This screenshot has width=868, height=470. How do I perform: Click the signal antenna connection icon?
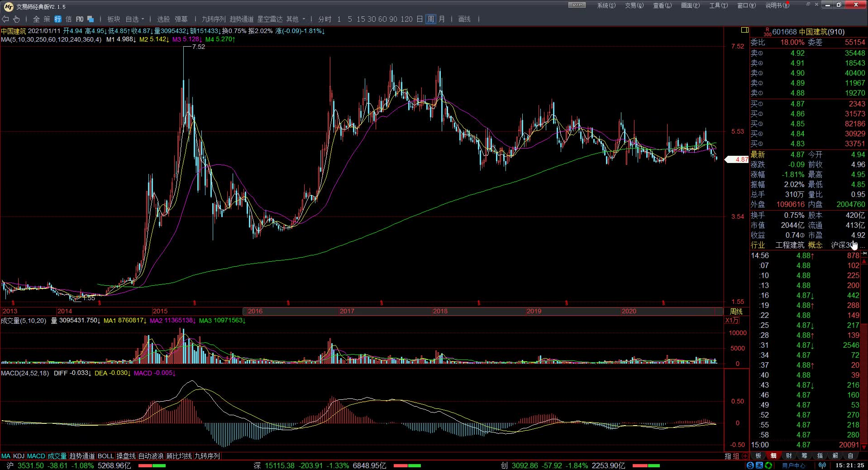[822, 465]
